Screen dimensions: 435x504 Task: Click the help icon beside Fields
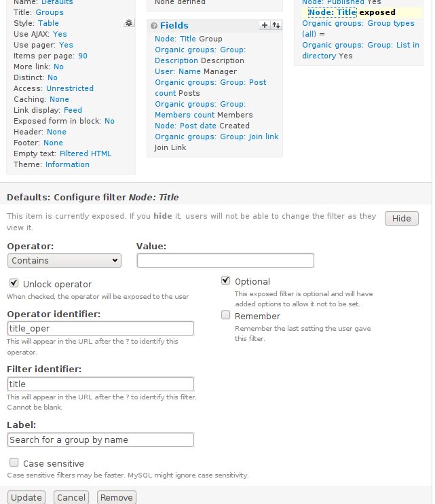(x=153, y=26)
